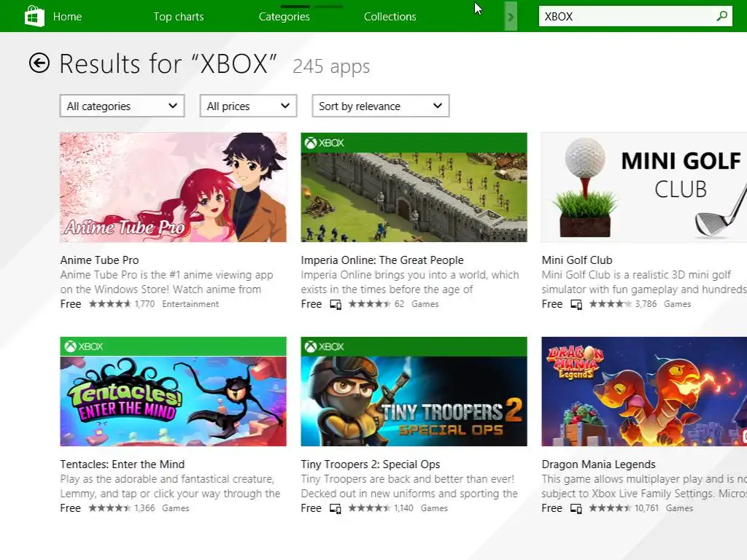Open the All categories dropdown
This screenshot has height=560, width=747.
122,106
